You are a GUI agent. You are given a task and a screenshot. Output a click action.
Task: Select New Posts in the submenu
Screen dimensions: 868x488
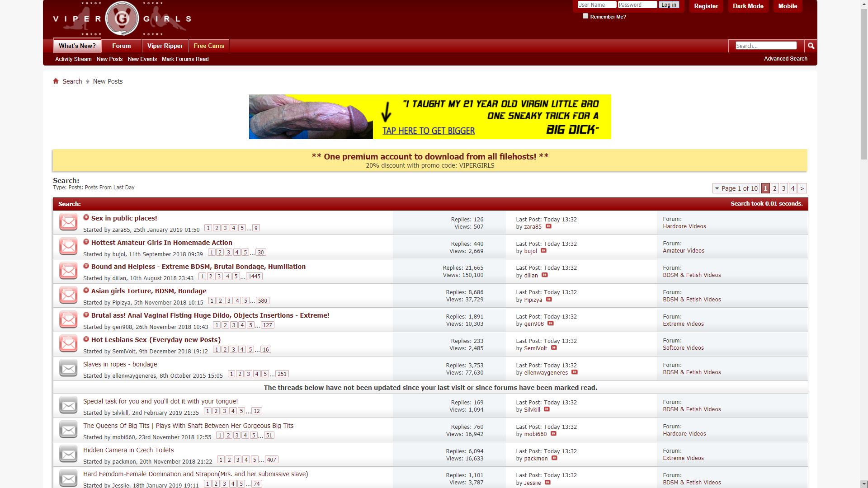[109, 59]
